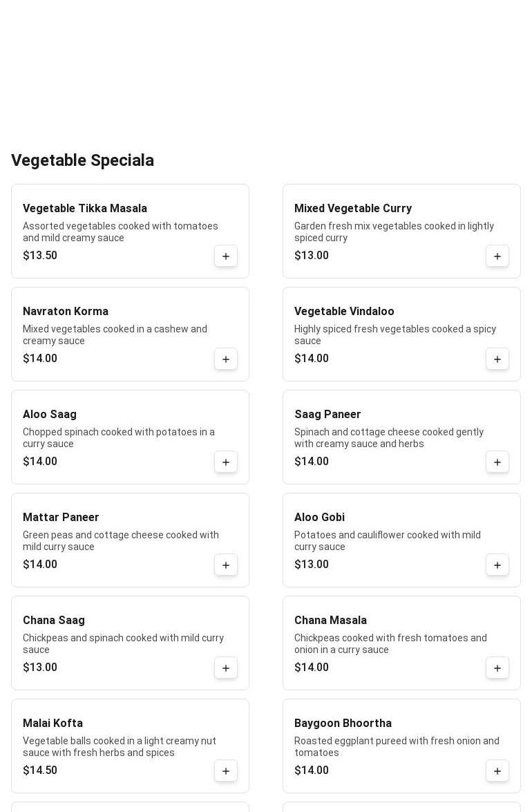Select the Saag Paneer dish name
This screenshot has height=812, width=532.
point(327,415)
